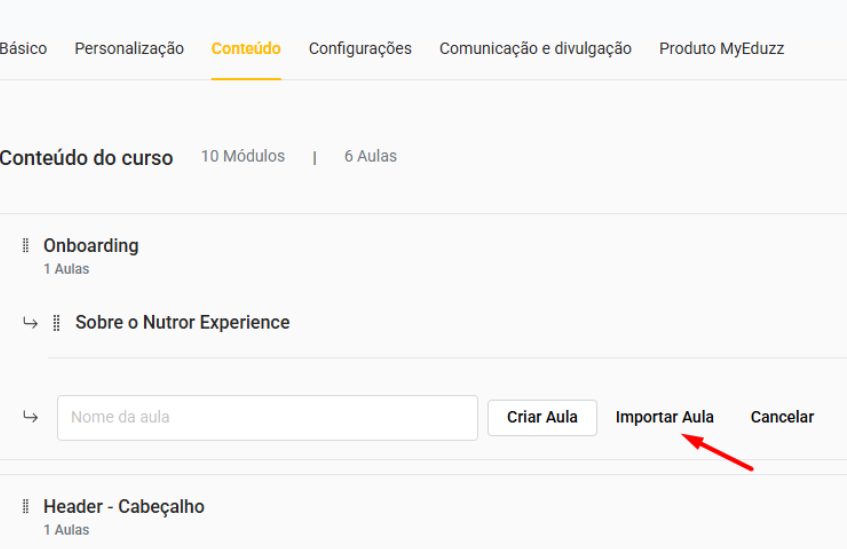
Task: Select the Conteúdo tab
Action: pyautogui.click(x=246, y=48)
